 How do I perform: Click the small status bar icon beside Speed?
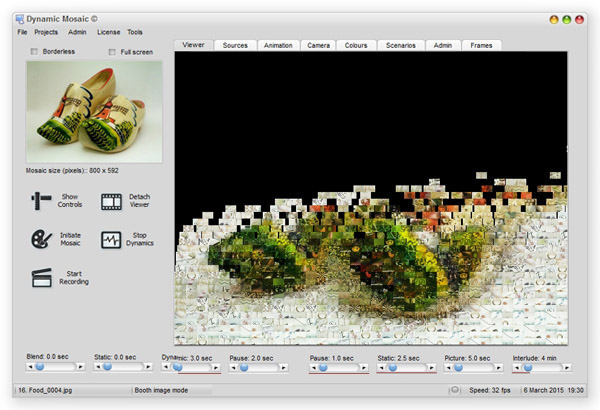point(455,389)
